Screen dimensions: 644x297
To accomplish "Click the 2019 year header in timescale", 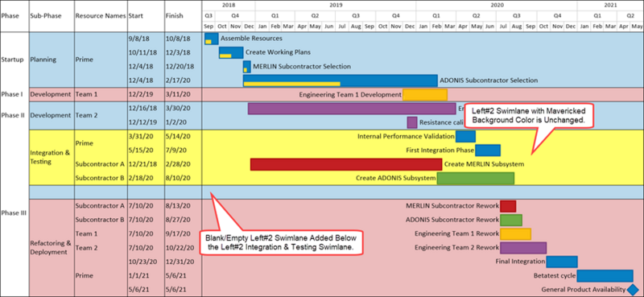I will (336, 6).
